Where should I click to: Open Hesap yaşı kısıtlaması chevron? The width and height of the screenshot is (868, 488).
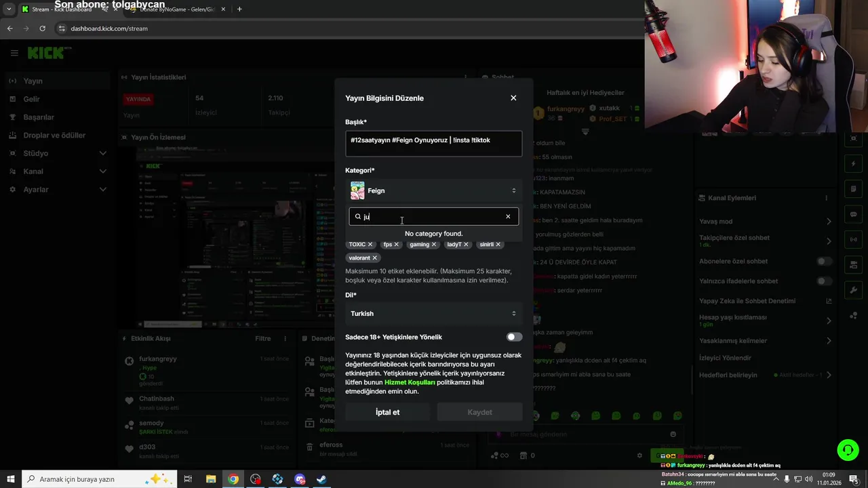829,321
